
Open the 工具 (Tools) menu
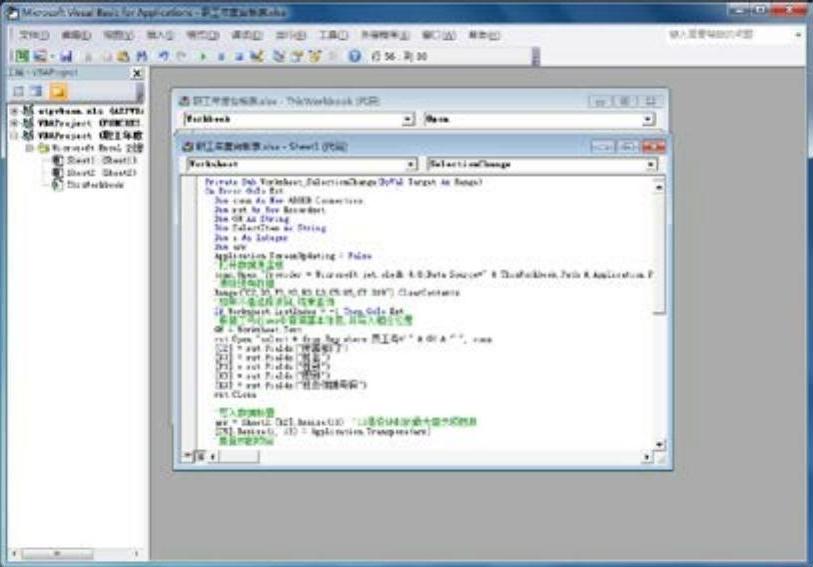(333, 35)
